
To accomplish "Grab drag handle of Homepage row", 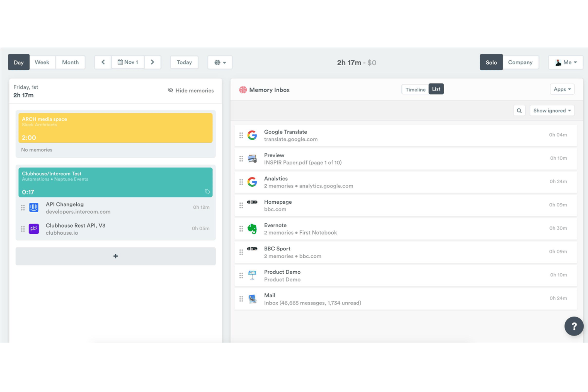I will coord(241,205).
